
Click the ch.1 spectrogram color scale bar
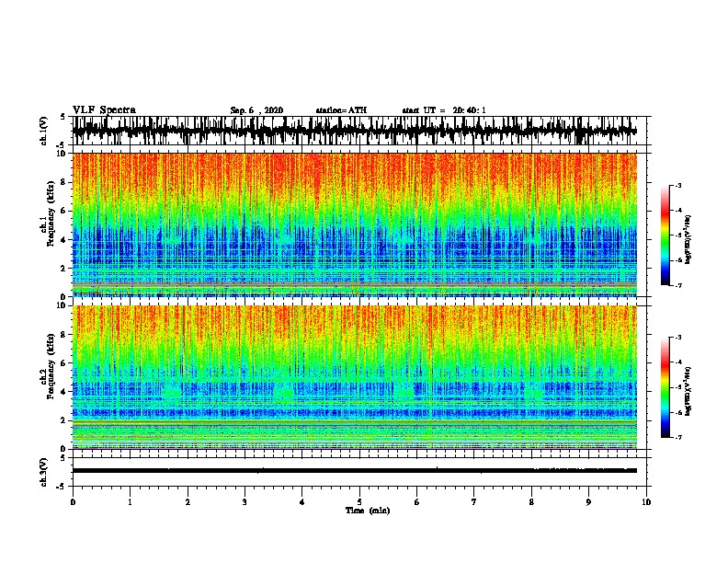pos(665,236)
